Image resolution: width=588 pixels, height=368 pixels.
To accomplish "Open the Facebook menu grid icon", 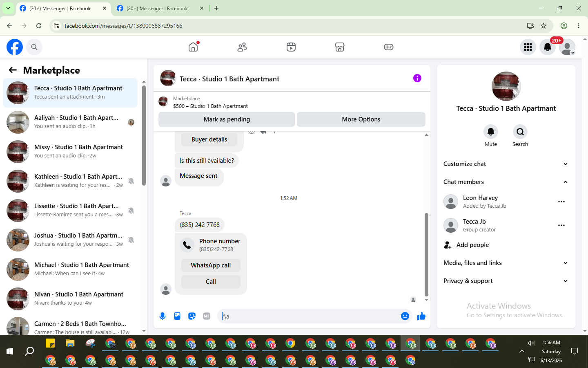I will [x=528, y=47].
